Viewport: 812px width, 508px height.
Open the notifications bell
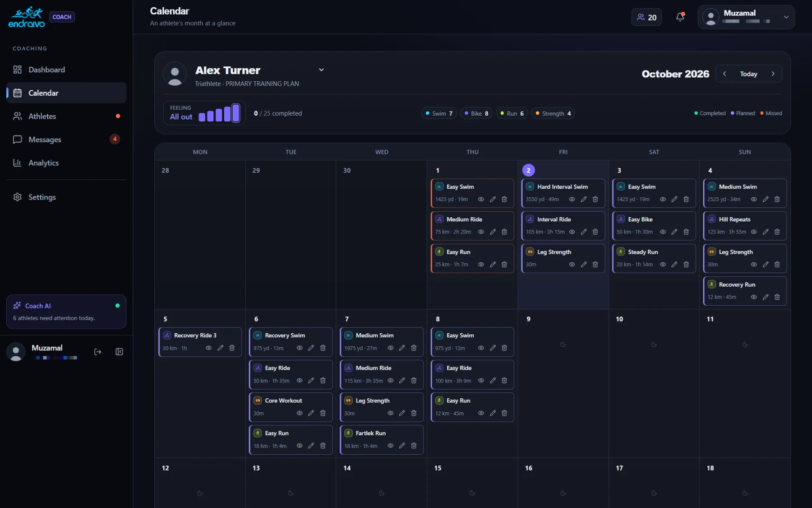pyautogui.click(x=680, y=17)
